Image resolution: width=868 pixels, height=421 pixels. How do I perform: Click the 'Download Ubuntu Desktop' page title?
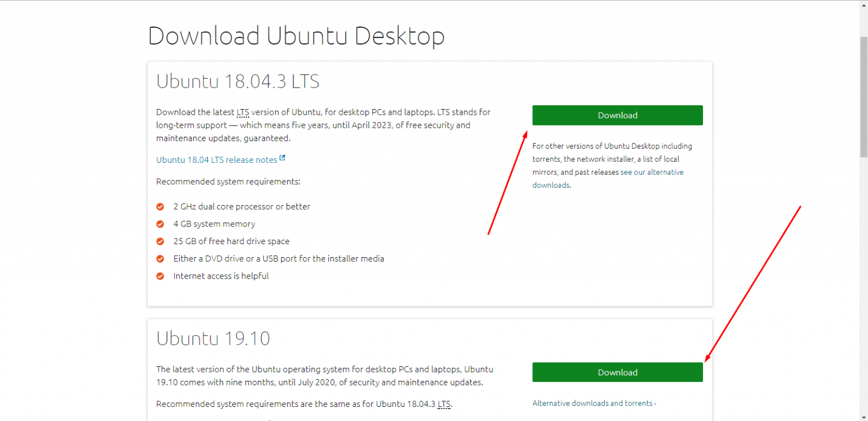(x=296, y=36)
